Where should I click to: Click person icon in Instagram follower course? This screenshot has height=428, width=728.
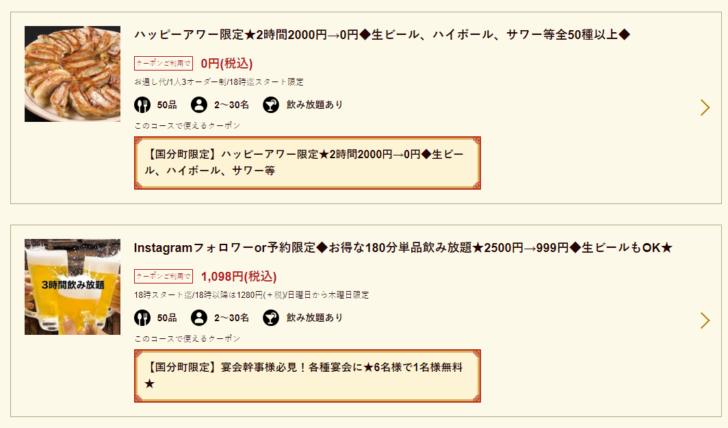click(x=199, y=318)
